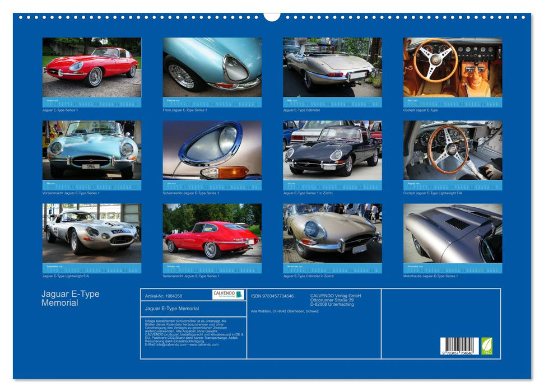Open the red Jaguar E-Type Series 1 photo
This screenshot has width=544, height=392.
tap(92, 67)
